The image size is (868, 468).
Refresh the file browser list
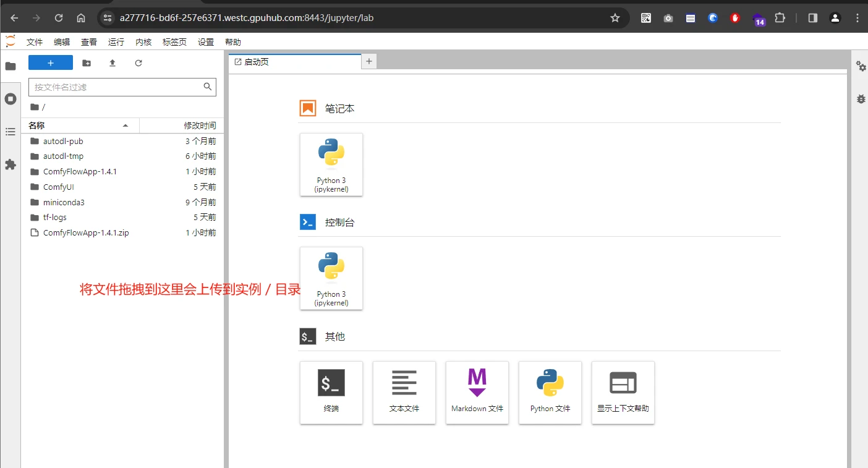[138, 63]
